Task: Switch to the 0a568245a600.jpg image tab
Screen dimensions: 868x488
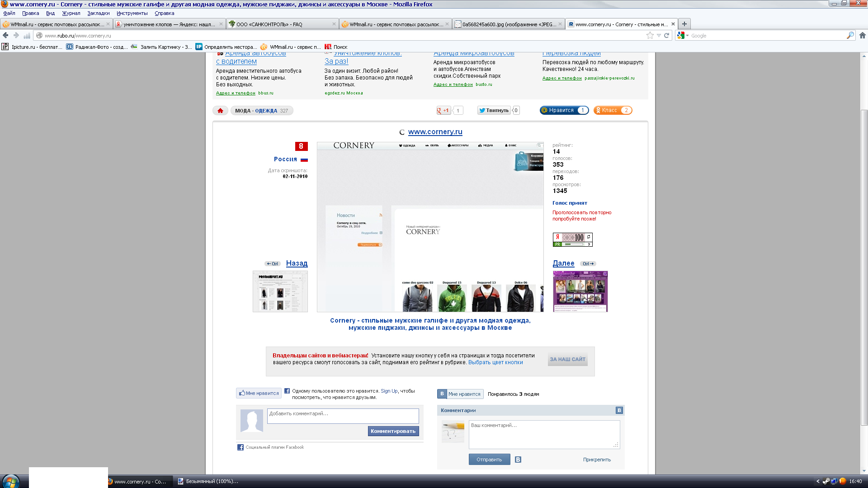Action: (x=509, y=24)
